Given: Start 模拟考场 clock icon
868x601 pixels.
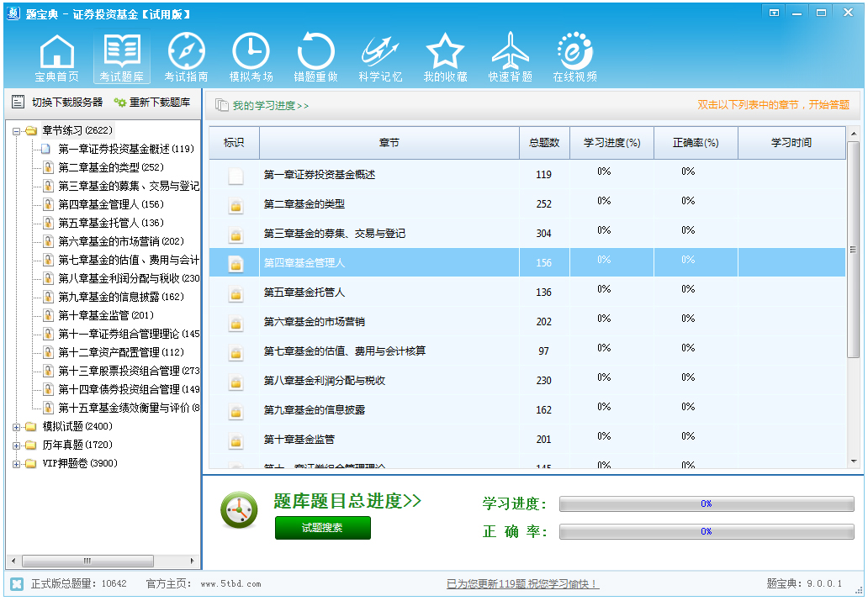Looking at the screenshot, I should coord(251,57).
